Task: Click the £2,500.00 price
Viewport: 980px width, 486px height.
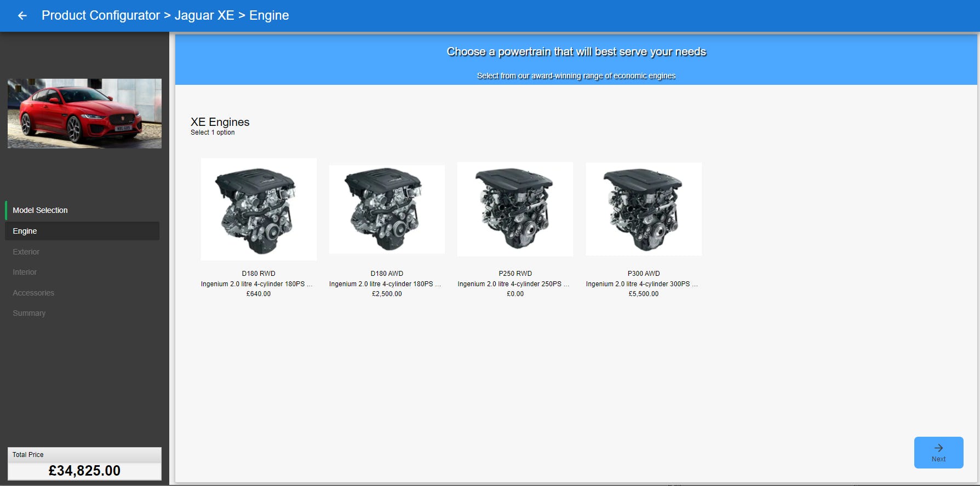Action: [x=387, y=294]
